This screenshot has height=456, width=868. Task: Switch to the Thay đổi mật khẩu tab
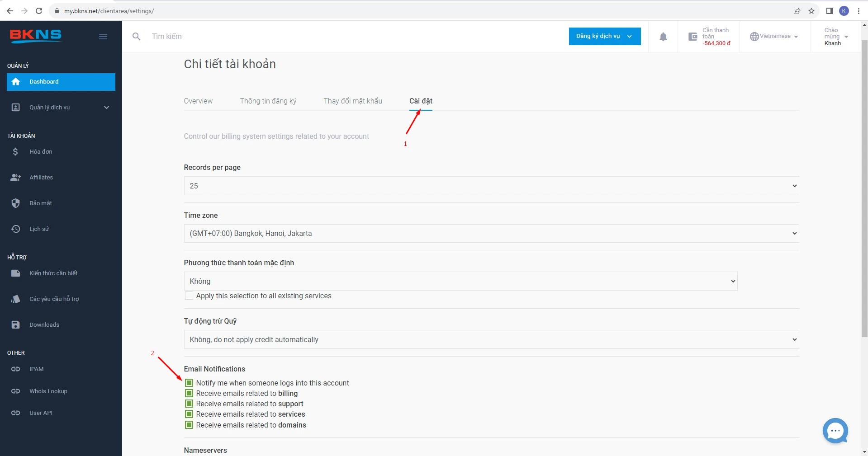[x=352, y=101]
